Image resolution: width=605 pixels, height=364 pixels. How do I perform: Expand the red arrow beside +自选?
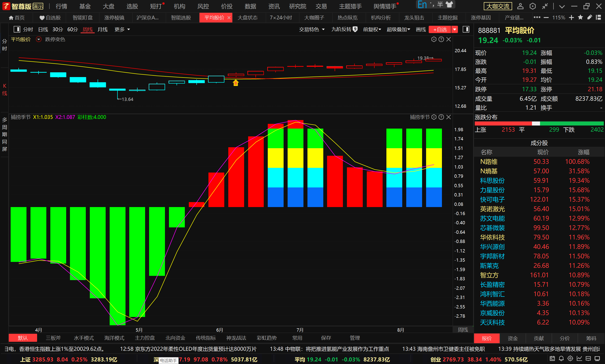pyautogui.click(x=455, y=30)
